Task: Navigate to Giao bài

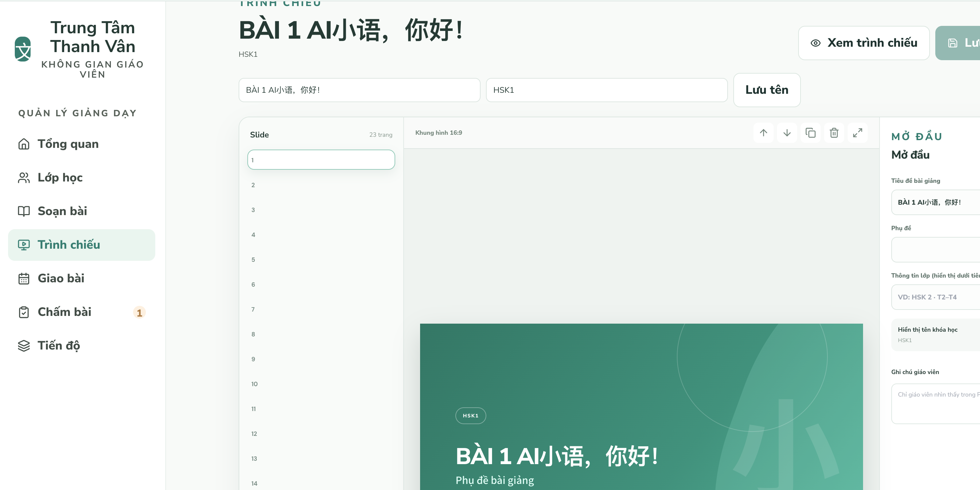Action: [x=81, y=279]
